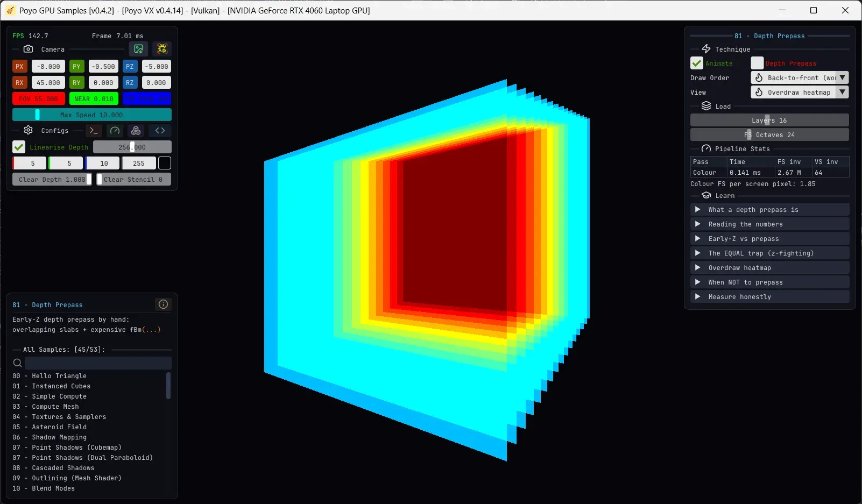Expand 'Overdraw heatmap' learn section
Image resolution: width=862 pixels, height=504 pixels.
(x=770, y=267)
